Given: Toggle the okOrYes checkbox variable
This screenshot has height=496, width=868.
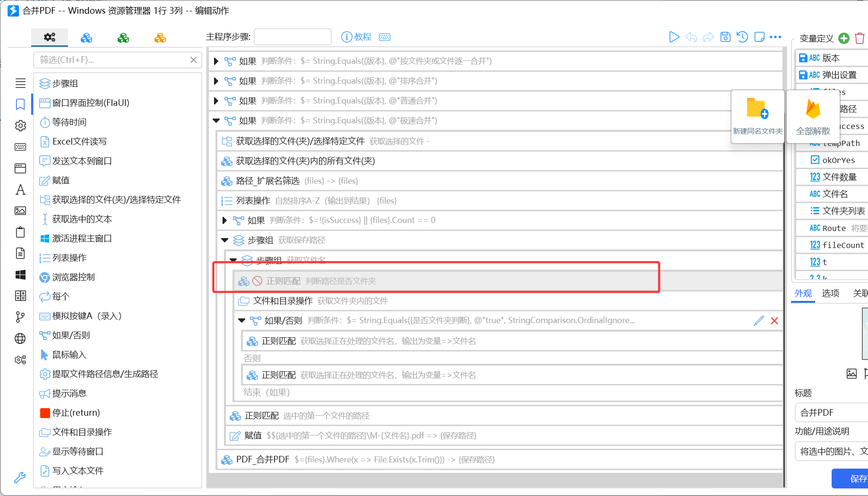Looking at the screenshot, I should (x=815, y=160).
